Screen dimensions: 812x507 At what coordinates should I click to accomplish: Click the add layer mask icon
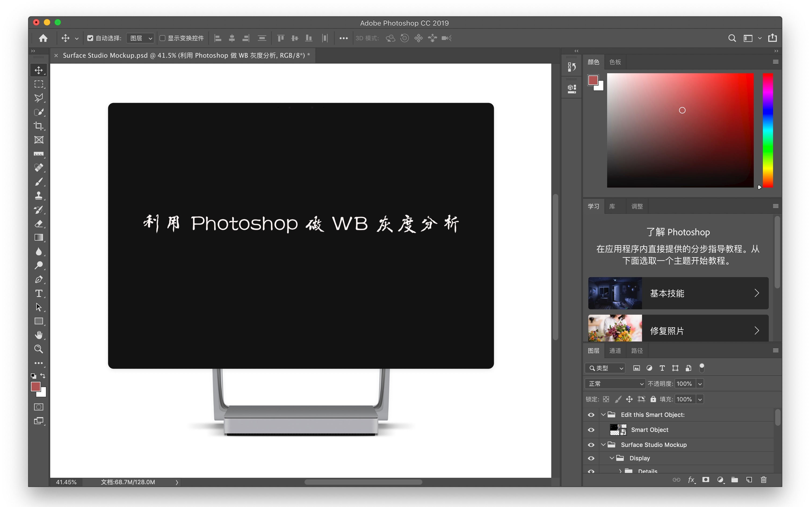click(706, 480)
